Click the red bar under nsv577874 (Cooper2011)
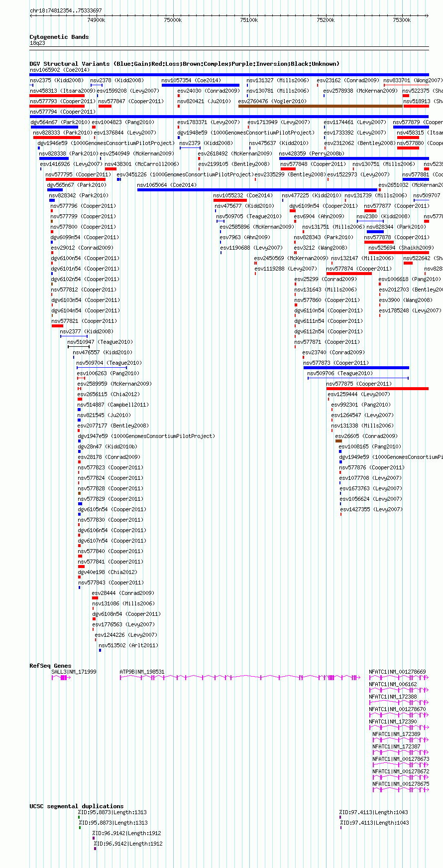Image resolution: width=443 pixels, height=868 pixels. point(349,274)
